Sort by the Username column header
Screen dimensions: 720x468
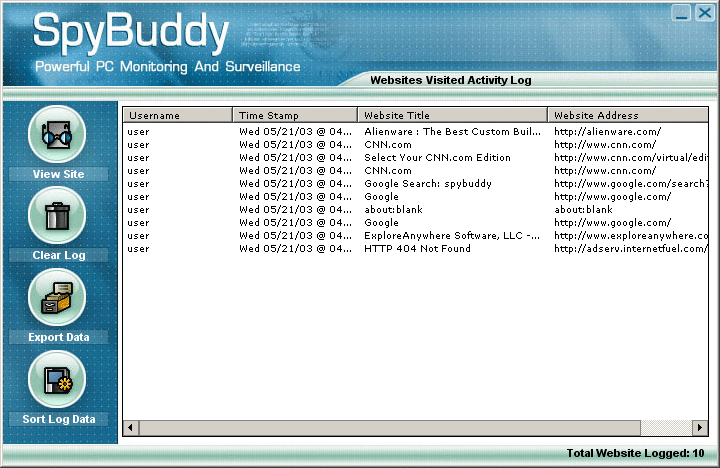click(177, 115)
